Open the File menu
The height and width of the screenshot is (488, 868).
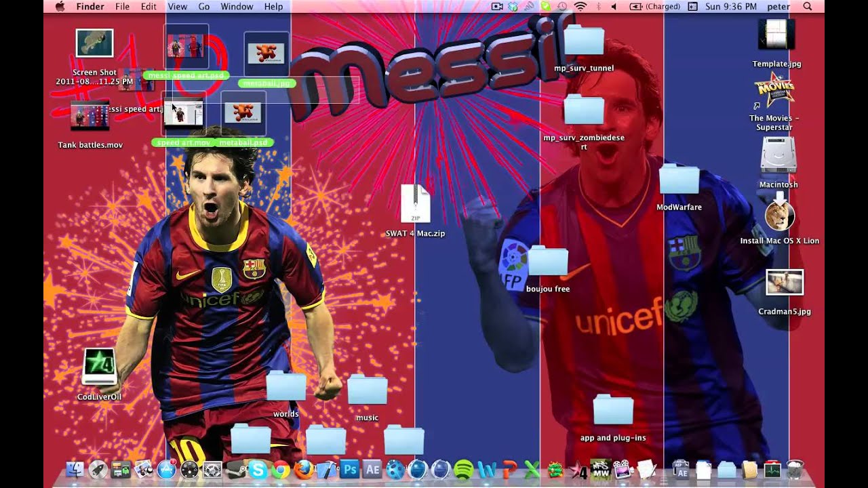pos(122,6)
